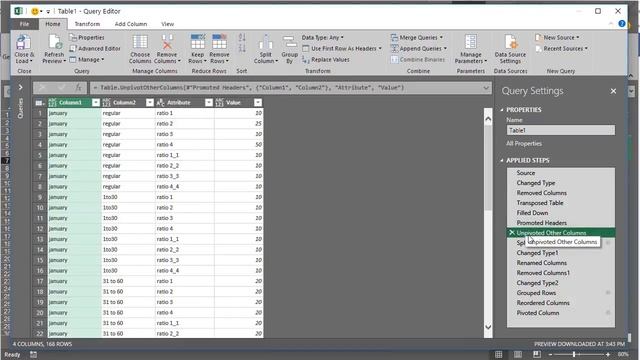Click the Split Column icon
Screen dimensions: 640x360
coord(265,42)
